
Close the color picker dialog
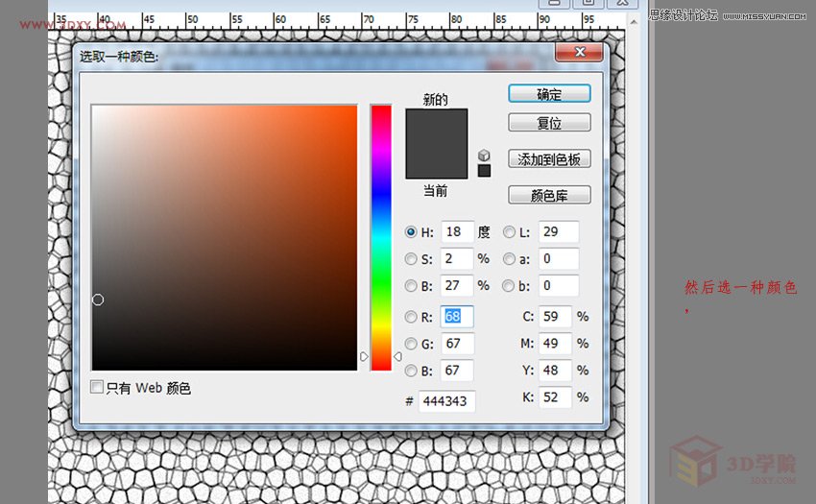click(x=579, y=52)
